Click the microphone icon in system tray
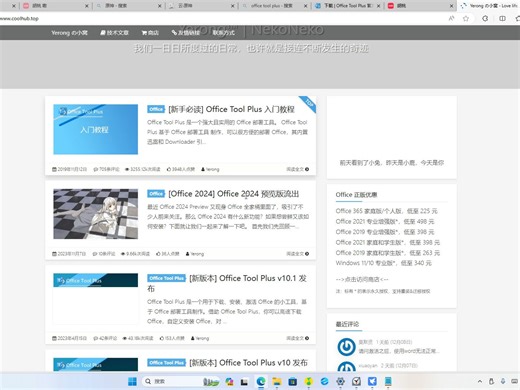The image size is (520, 390). [x=503, y=381]
